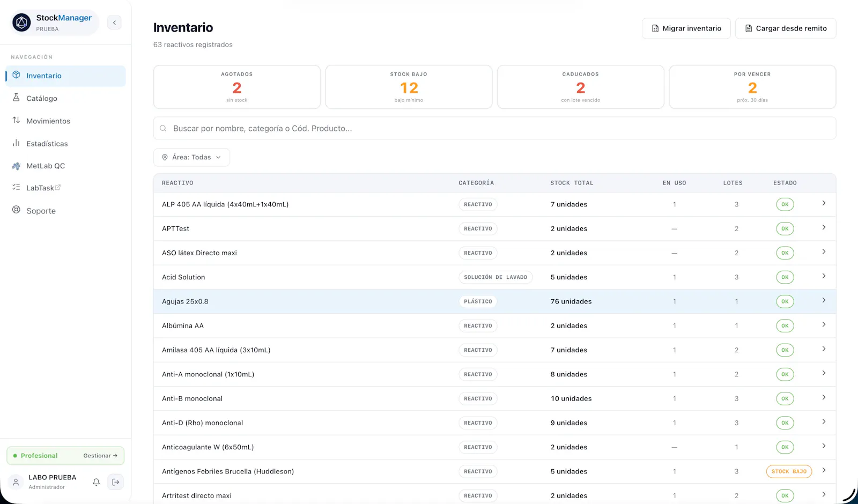Click the OK badge on APTTest row
The width and height of the screenshot is (858, 504).
click(x=785, y=228)
